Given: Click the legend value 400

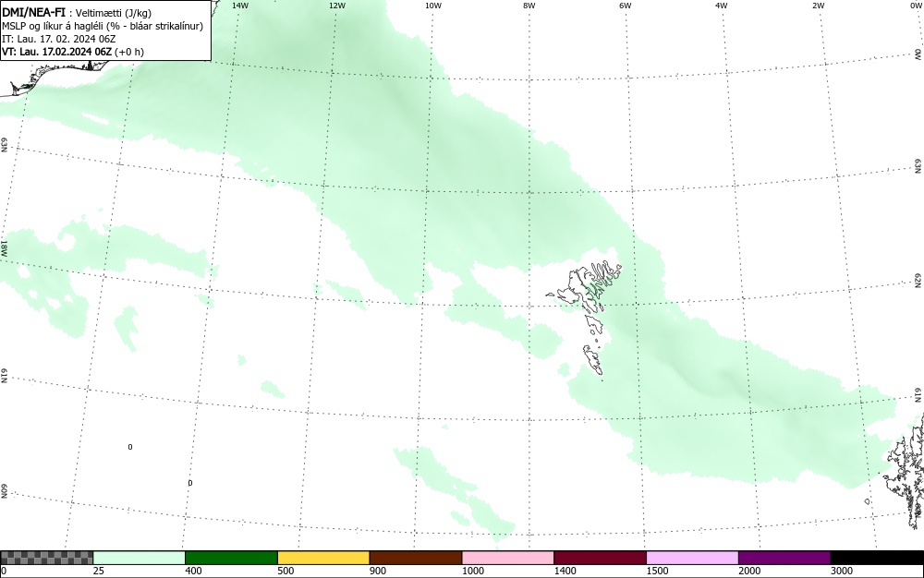Looking at the screenshot, I should 193,571.
